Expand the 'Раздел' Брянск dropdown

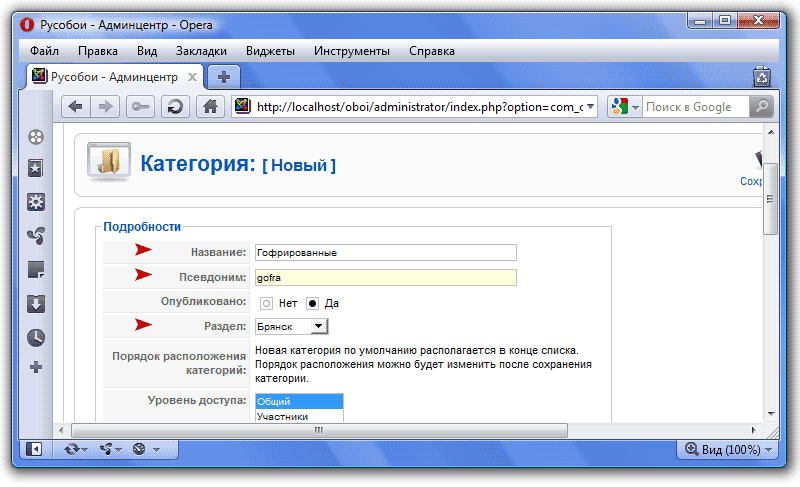(317, 326)
